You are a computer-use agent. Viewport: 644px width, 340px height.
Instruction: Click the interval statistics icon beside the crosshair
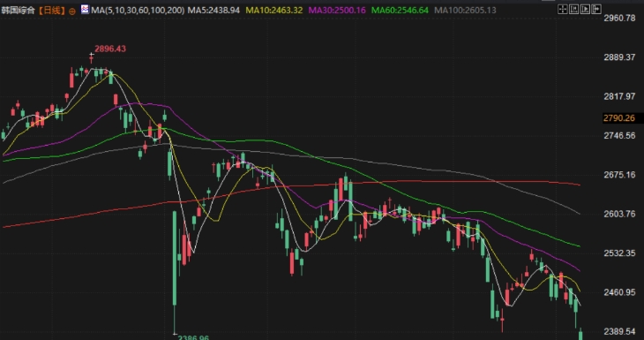[573, 9]
